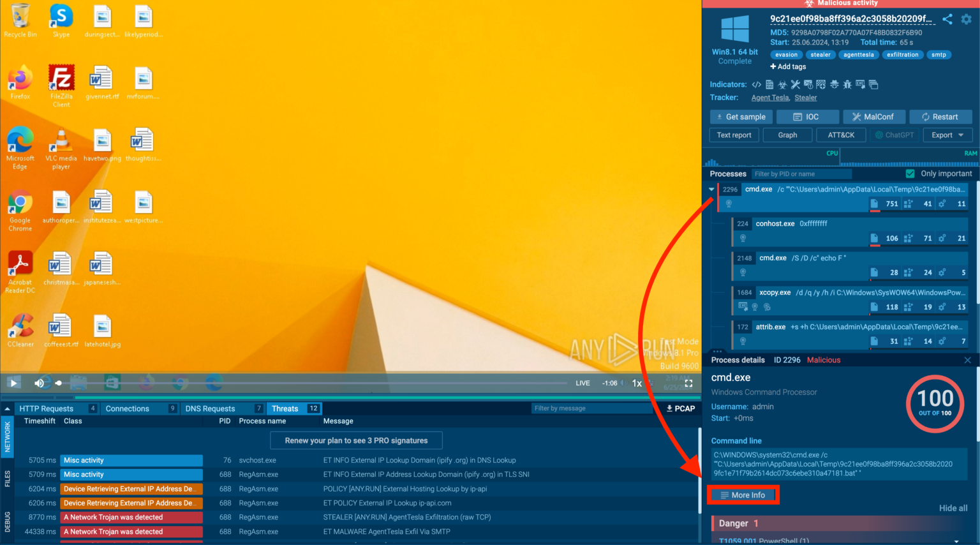This screenshot has width=980, height=545.
Task: Collapse the bottom network panel arrow
Action: (7, 408)
